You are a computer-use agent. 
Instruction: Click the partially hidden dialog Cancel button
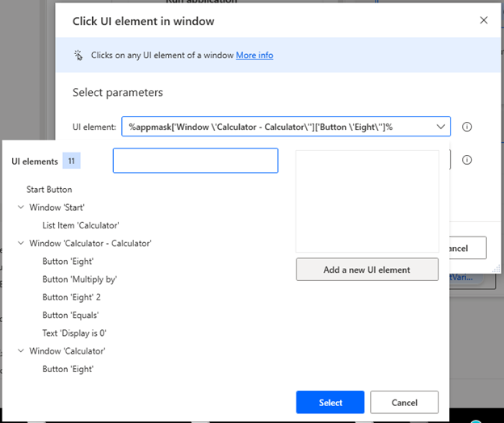tap(468, 248)
